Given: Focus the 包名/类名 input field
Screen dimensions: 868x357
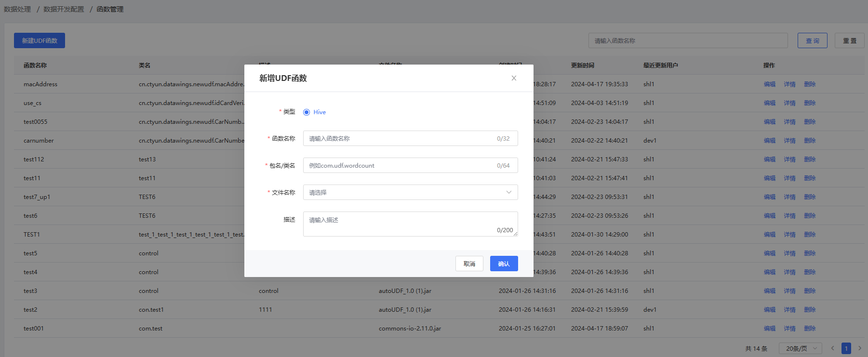Looking at the screenshot, I should (410, 165).
